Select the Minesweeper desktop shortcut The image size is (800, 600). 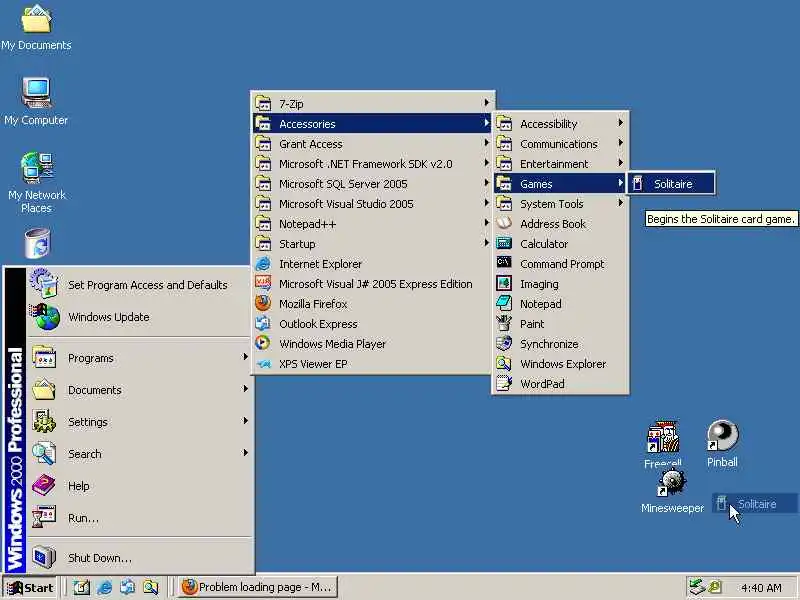pos(672,492)
